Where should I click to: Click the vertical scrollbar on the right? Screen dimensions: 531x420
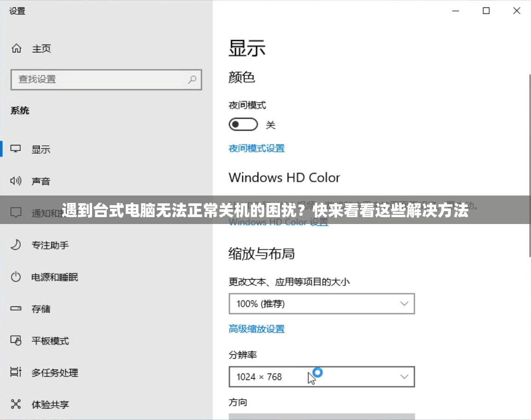point(529,165)
